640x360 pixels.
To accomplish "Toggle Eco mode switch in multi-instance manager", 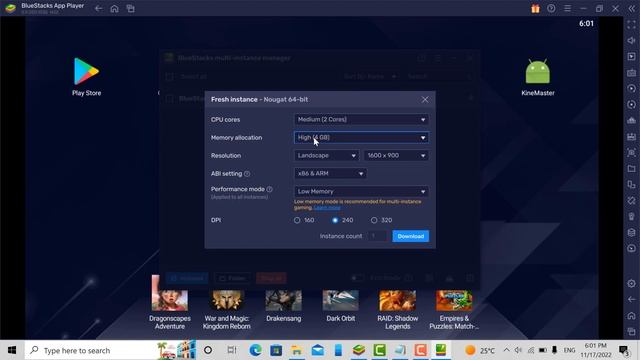I will [x=357, y=278].
